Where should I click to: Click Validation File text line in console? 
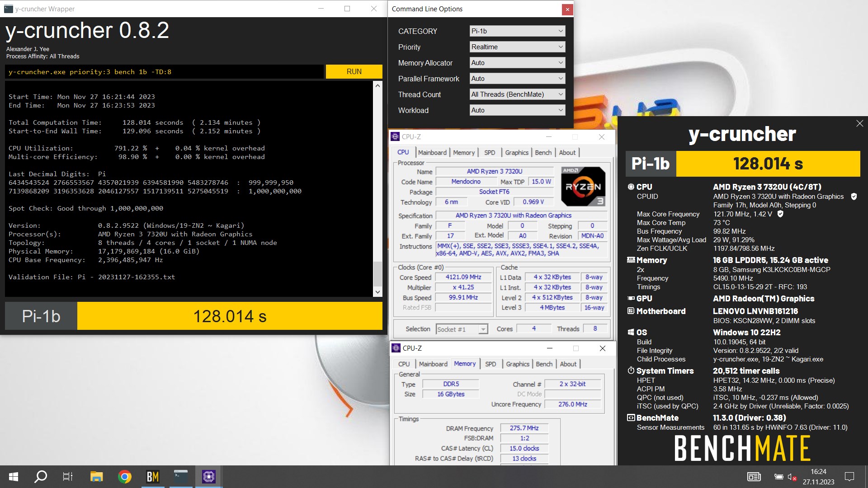pos(92,277)
